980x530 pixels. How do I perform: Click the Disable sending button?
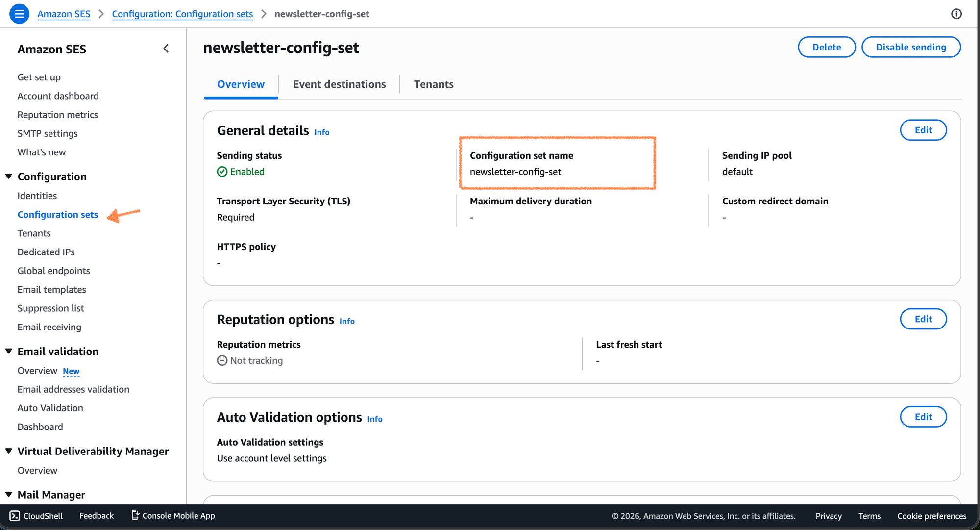click(x=911, y=47)
